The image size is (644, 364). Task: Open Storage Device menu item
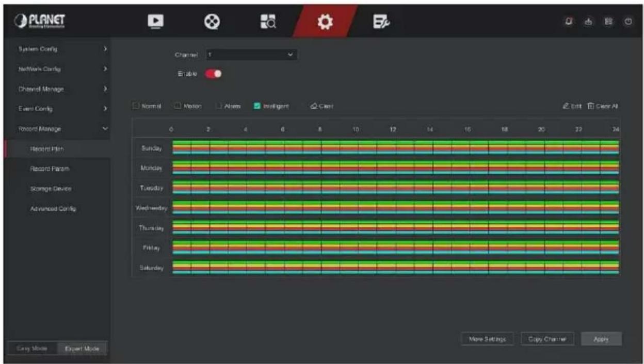[57, 189]
